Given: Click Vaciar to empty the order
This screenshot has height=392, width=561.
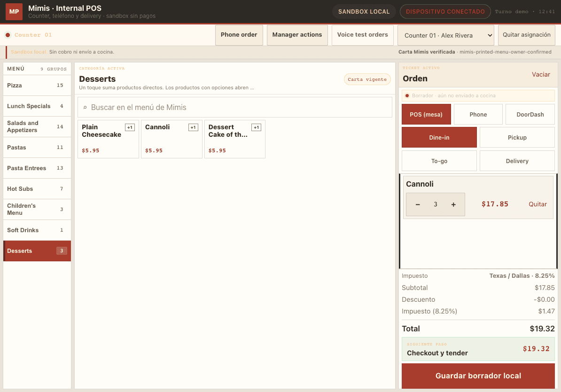Looking at the screenshot, I should coord(541,74).
